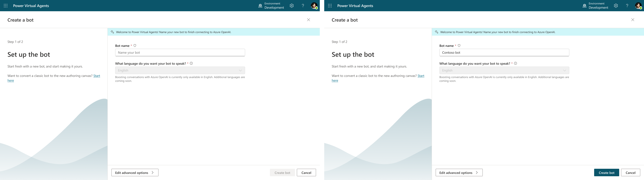Image resolution: width=644 pixels, height=180 pixels.
Task: Expand the English language dropdown under the empty name field
Action: [x=180, y=70]
